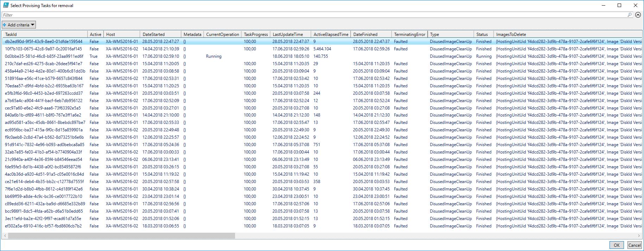Click the TerminatingError column header

pos(409,34)
